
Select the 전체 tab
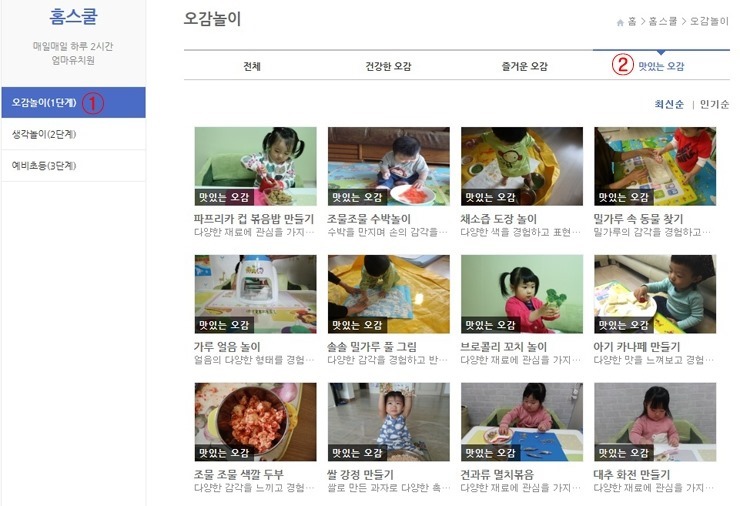(252, 66)
